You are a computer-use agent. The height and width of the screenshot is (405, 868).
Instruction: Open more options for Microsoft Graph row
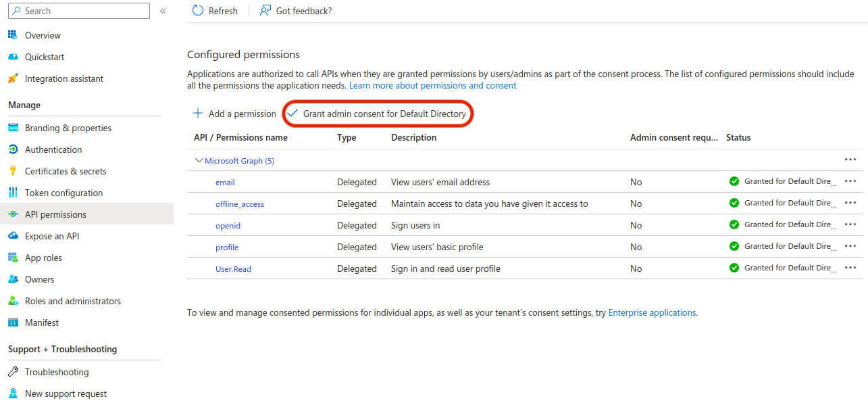coord(850,160)
